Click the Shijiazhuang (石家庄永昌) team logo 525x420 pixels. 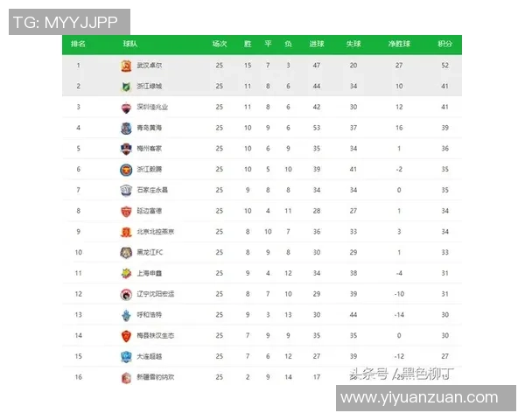126,190
